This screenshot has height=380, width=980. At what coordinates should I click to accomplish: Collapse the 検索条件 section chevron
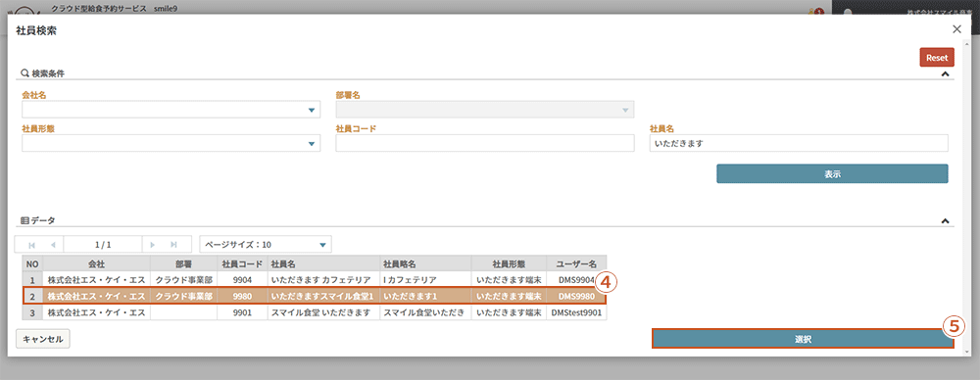(x=945, y=73)
